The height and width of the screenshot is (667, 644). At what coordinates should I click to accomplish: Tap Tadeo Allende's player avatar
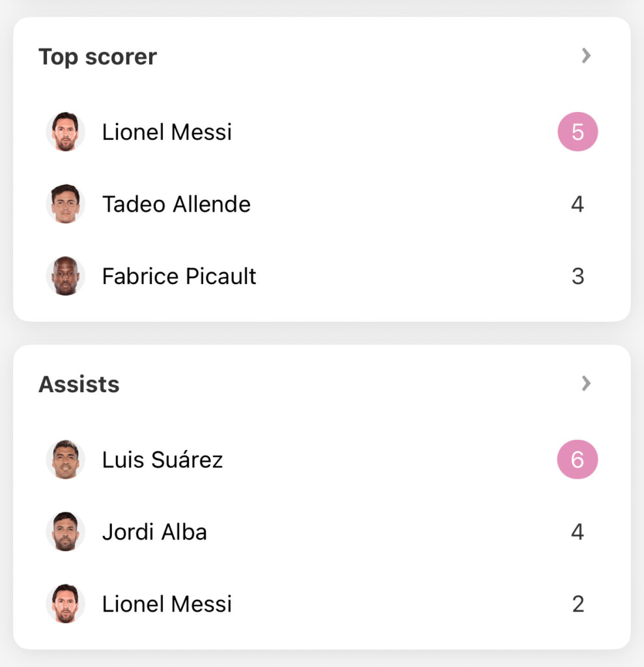pyautogui.click(x=66, y=204)
